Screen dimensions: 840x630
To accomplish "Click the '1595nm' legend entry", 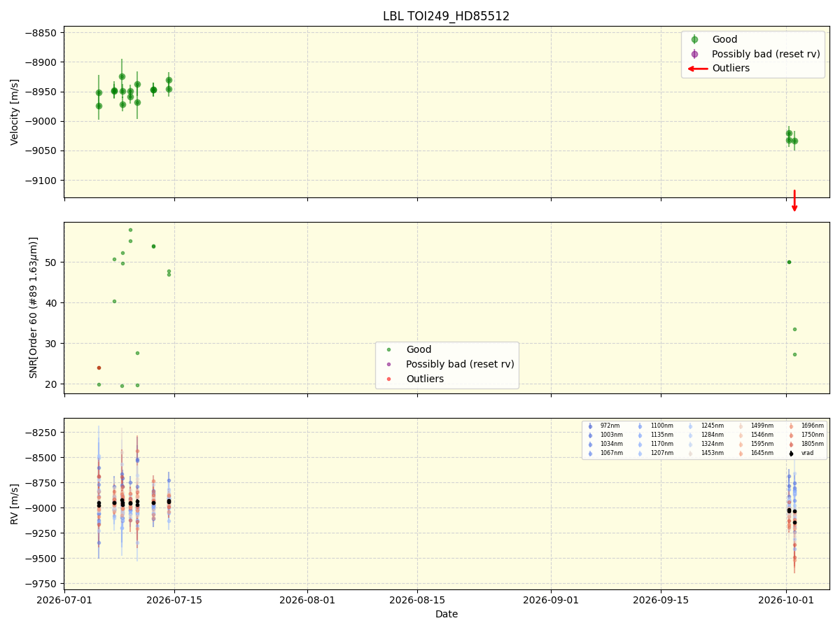I will pyautogui.click(x=762, y=444).
